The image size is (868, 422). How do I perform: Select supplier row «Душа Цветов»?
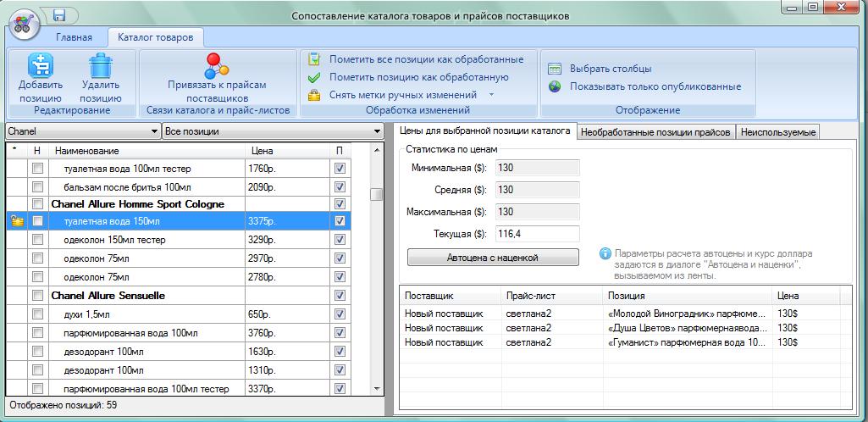point(626,328)
